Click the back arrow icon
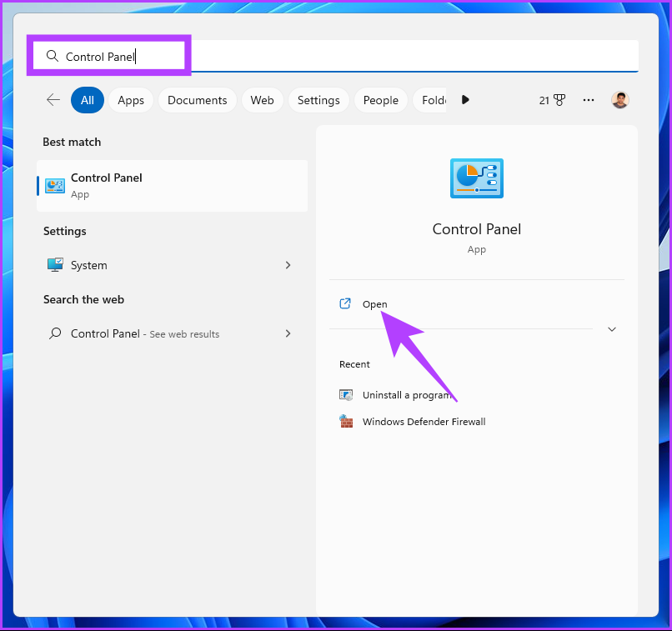This screenshot has width=672, height=631. pos(53,100)
